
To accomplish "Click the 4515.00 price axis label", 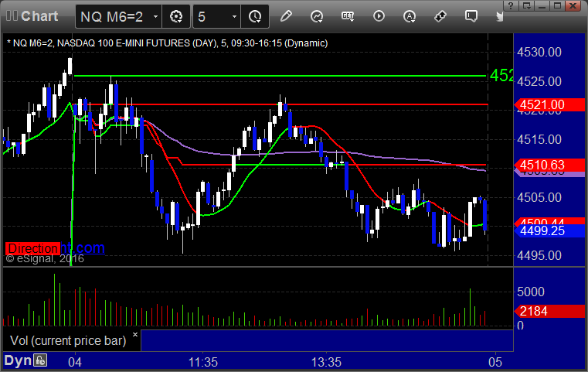I will 539,140.
